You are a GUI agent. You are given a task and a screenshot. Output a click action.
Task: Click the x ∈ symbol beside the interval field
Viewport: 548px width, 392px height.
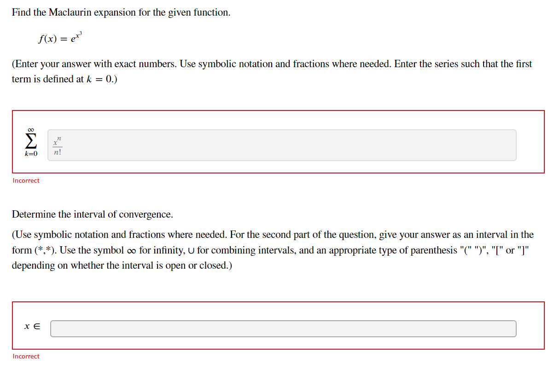click(32, 326)
